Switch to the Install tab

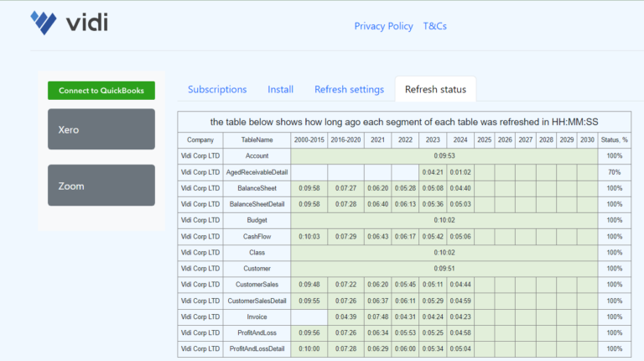click(280, 89)
